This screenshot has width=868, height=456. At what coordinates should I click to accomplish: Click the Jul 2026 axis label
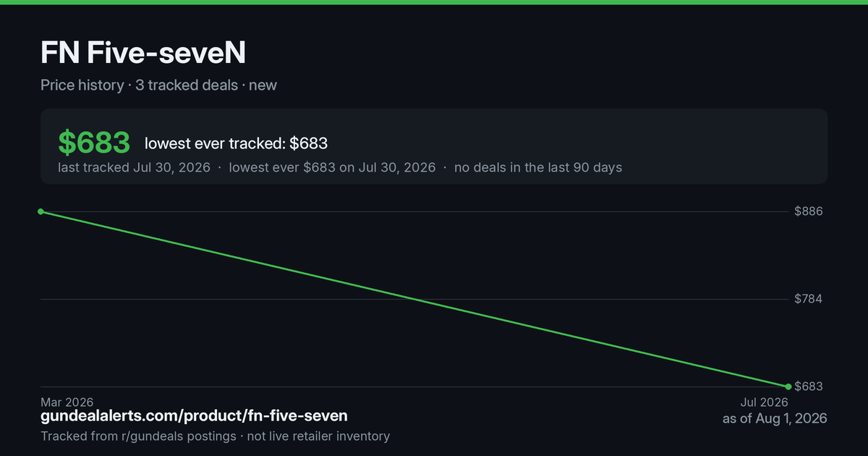764,402
